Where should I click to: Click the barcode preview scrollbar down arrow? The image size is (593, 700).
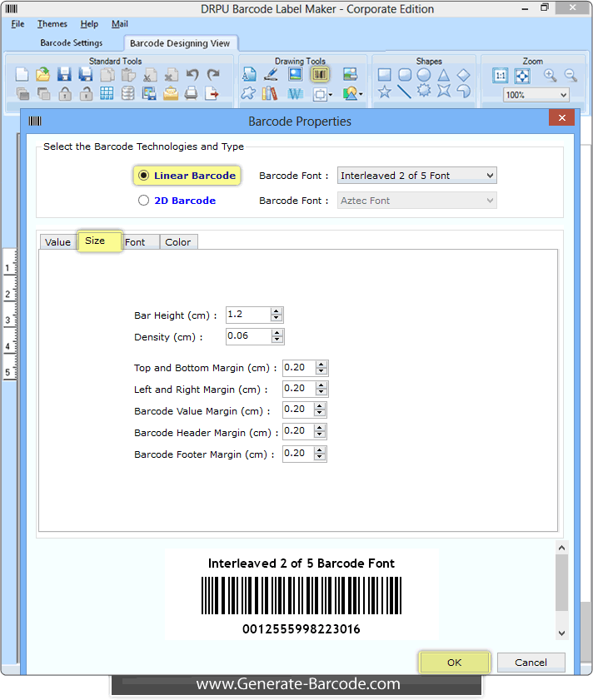pyautogui.click(x=561, y=633)
